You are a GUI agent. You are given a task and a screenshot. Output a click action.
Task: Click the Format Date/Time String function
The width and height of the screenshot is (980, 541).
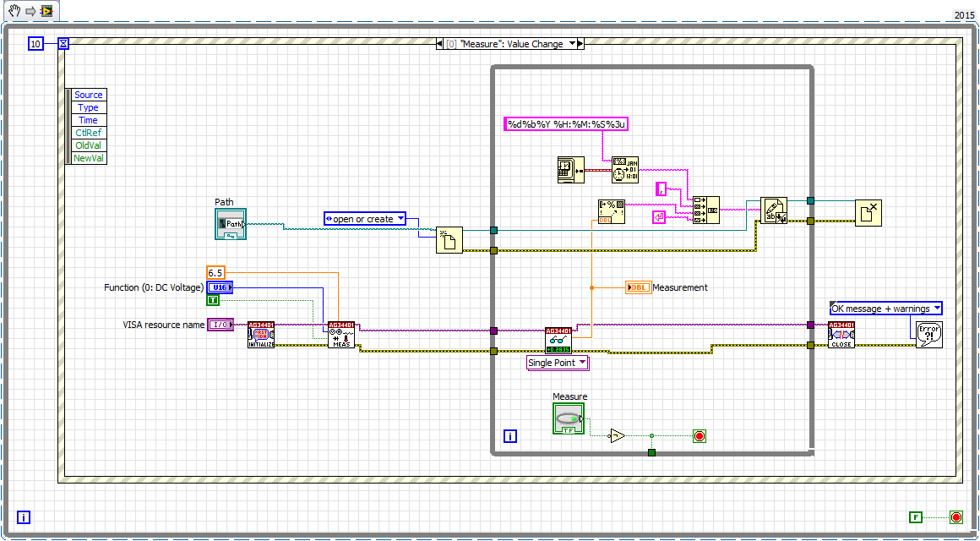(x=625, y=170)
